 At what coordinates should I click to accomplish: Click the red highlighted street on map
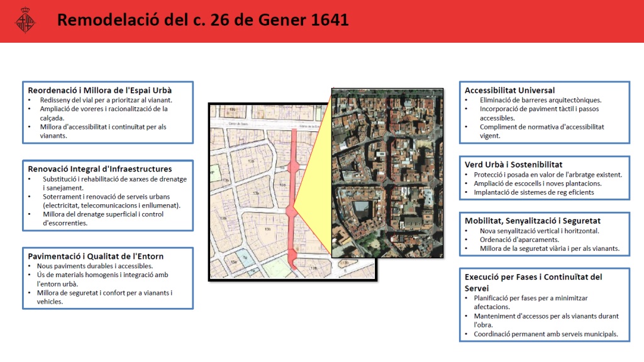point(293,199)
